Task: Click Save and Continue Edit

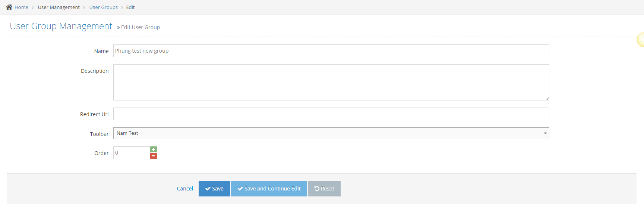Action: coord(269,189)
